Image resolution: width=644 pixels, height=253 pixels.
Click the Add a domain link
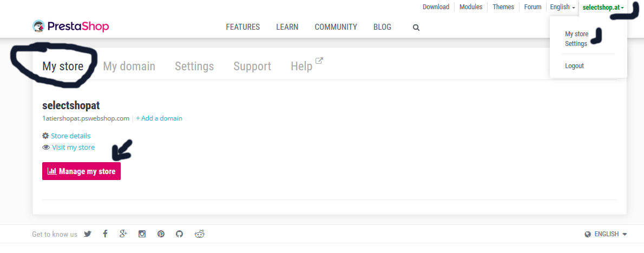click(159, 118)
